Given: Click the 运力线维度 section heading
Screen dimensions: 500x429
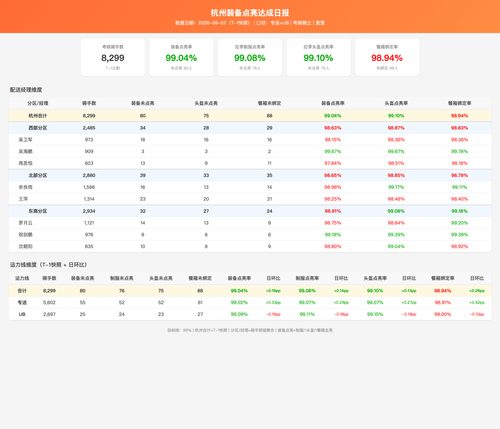Looking at the screenshot, I should tap(48, 265).
